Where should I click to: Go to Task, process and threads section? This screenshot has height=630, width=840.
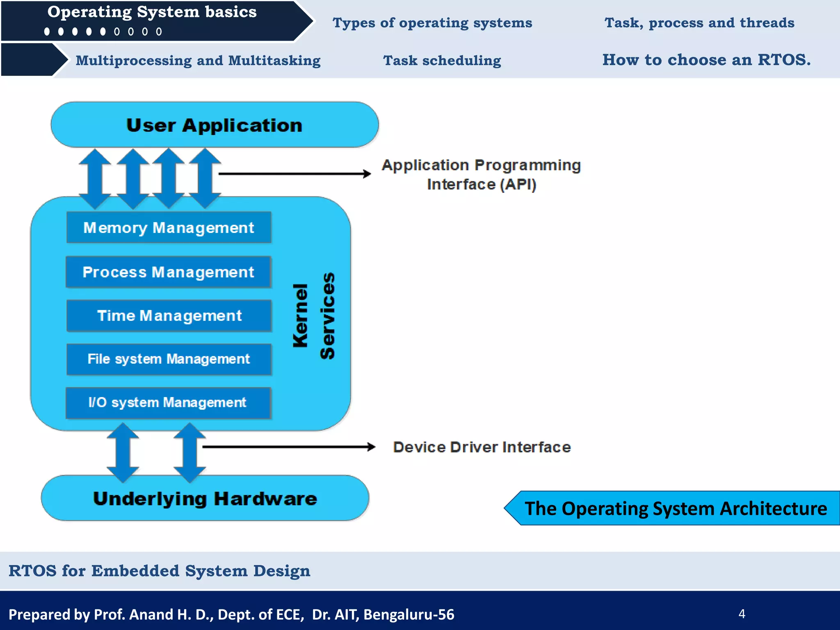(x=699, y=23)
